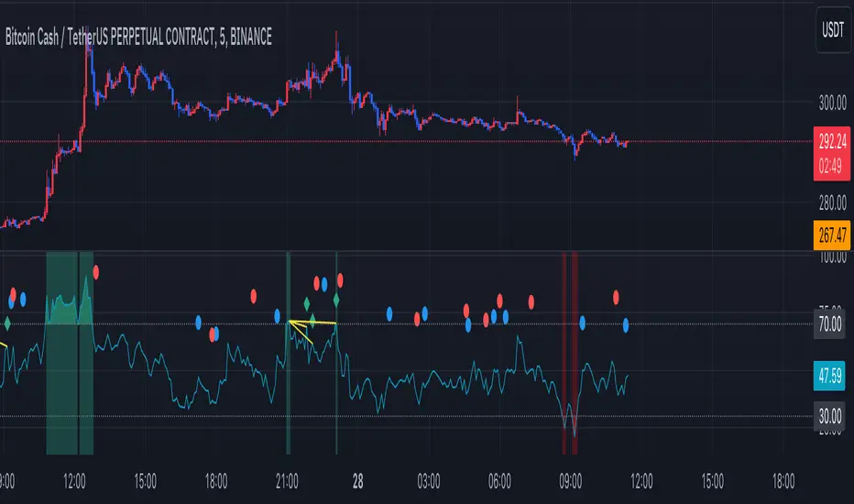This screenshot has width=854, height=504.
Task: Click the 06:00 time axis label
Action: point(499,481)
